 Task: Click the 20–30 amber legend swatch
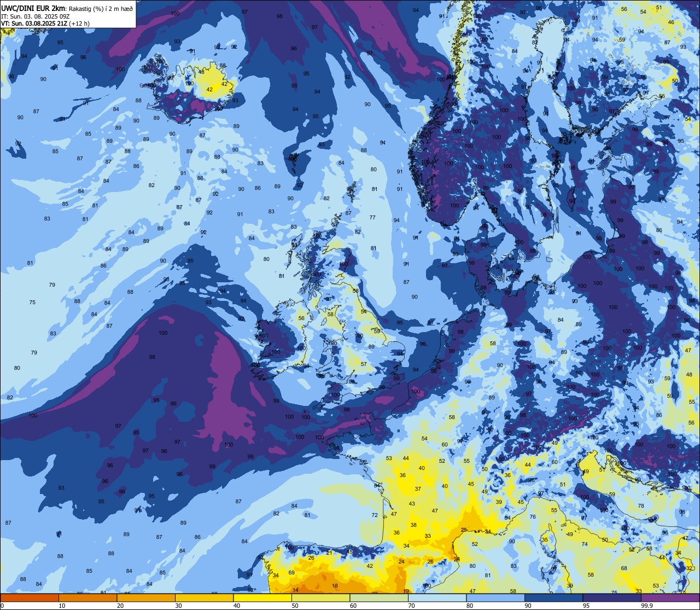tap(146, 597)
